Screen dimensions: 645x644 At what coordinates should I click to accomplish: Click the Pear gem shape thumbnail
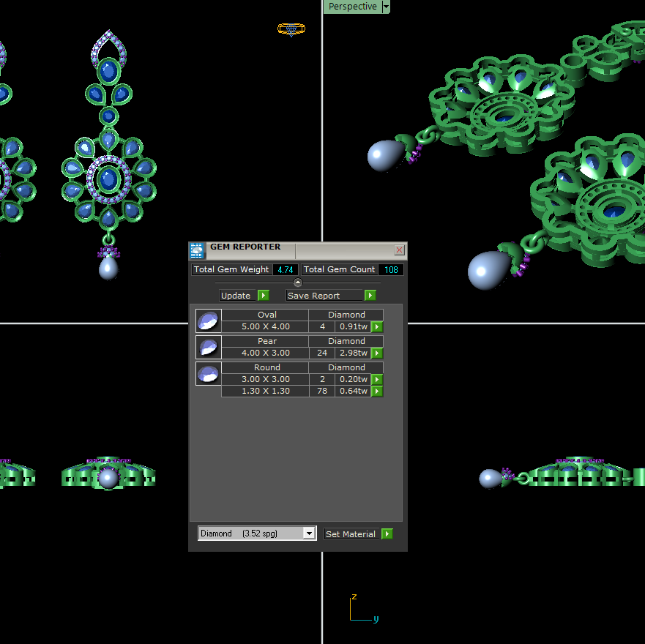click(209, 347)
